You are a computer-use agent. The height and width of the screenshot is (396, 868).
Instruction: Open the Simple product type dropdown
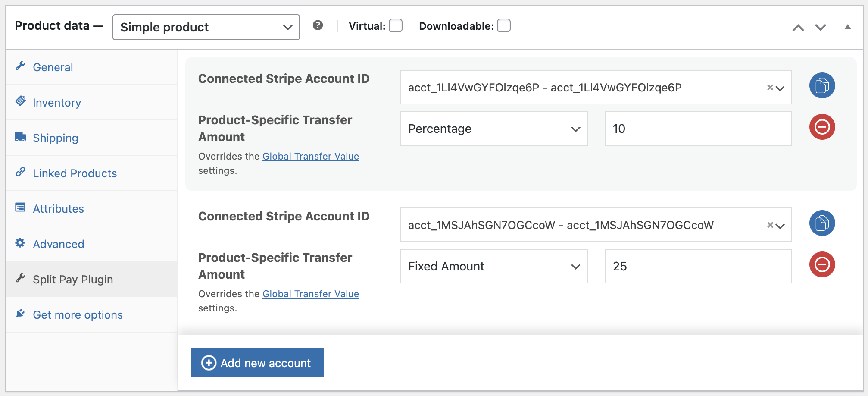pyautogui.click(x=206, y=27)
